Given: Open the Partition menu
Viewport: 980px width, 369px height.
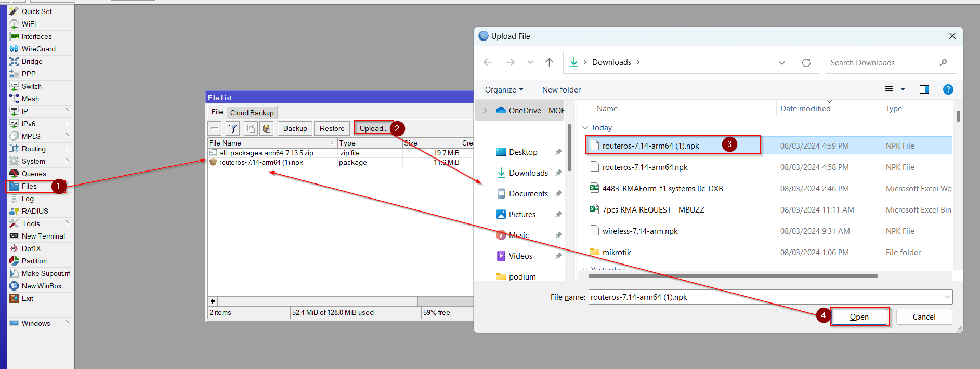Looking at the screenshot, I should [34, 261].
